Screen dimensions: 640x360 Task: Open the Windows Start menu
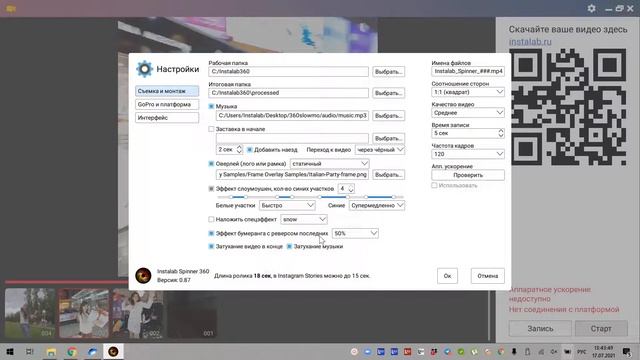click(10, 351)
